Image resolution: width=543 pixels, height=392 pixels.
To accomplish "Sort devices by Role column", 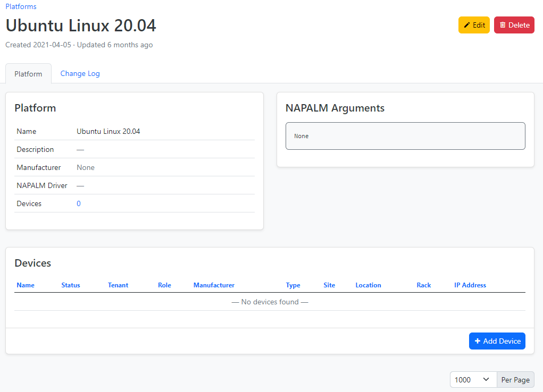I will point(164,285).
